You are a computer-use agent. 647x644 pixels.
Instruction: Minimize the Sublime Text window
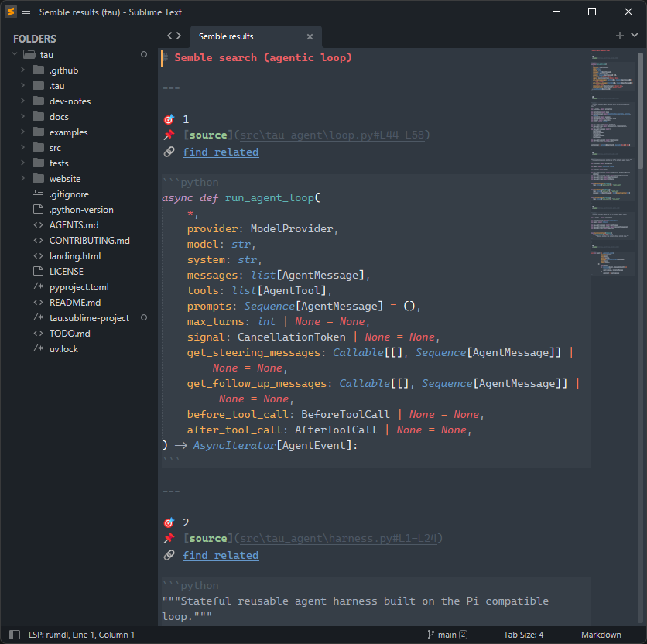coord(556,12)
